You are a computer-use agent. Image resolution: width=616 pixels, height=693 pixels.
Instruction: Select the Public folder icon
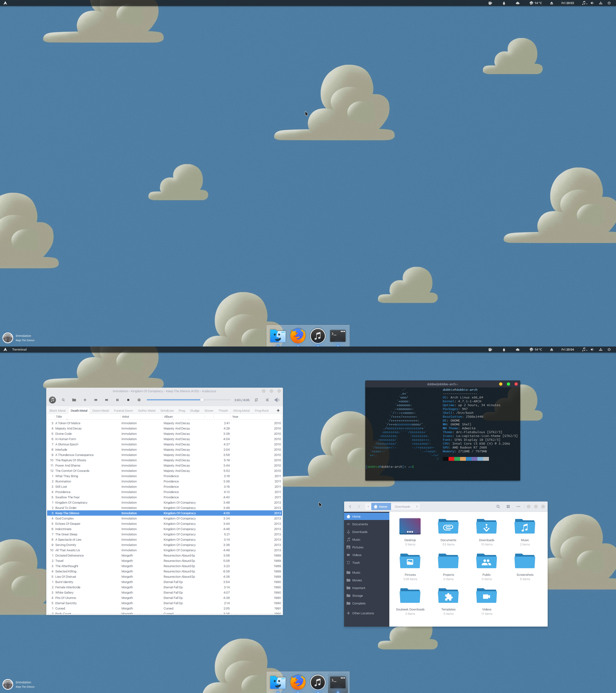coord(487,561)
